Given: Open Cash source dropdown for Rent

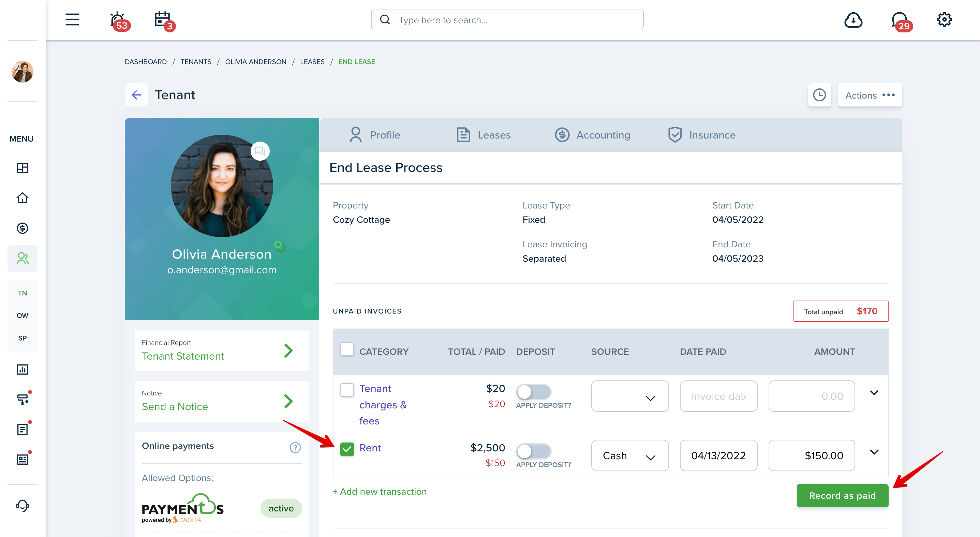Looking at the screenshot, I should coord(629,455).
